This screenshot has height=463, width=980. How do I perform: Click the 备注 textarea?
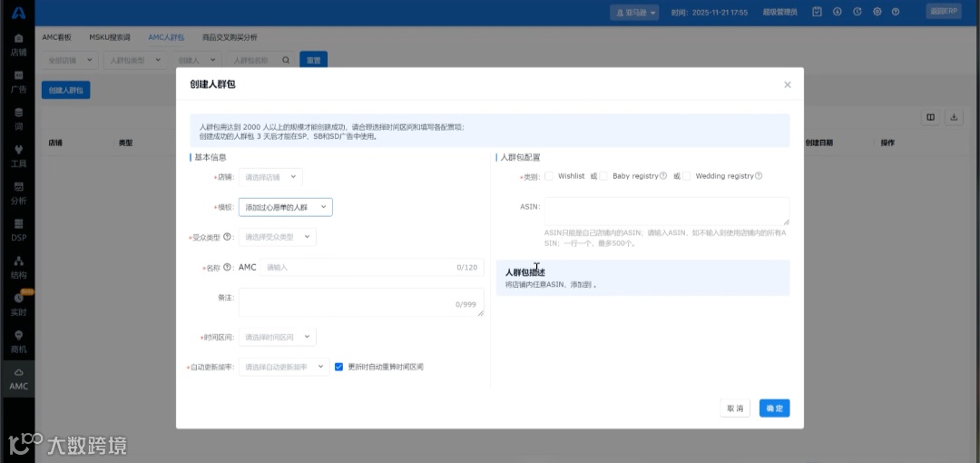pos(361,302)
